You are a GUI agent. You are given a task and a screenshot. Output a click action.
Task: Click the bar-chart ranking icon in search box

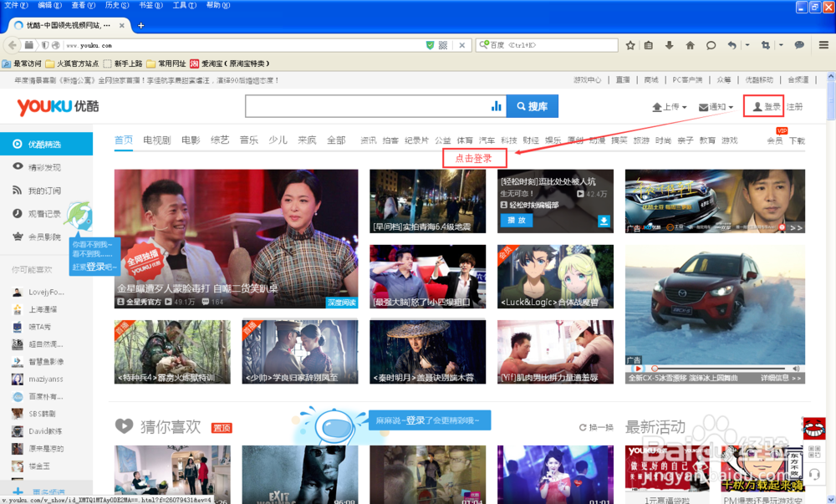tap(496, 106)
